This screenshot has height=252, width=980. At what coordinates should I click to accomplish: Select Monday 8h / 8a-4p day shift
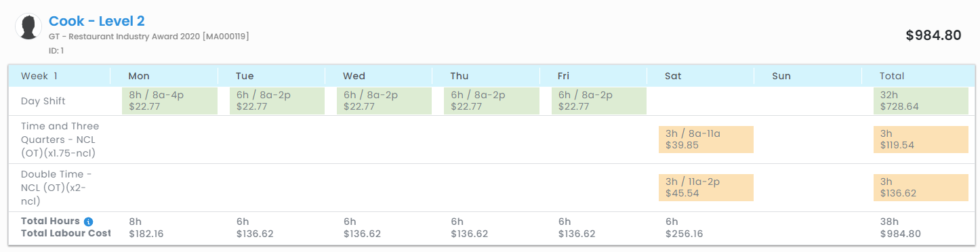(170, 101)
